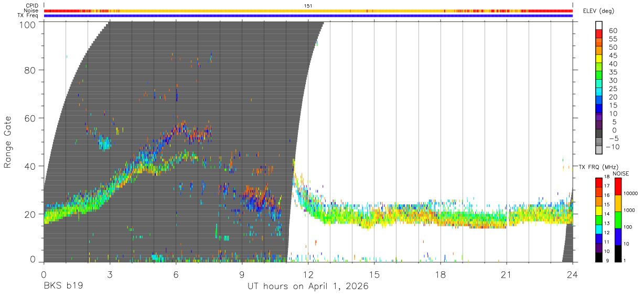
Task: Click the "21" hour tick on the UT axis
Action: [x=507, y=274]
